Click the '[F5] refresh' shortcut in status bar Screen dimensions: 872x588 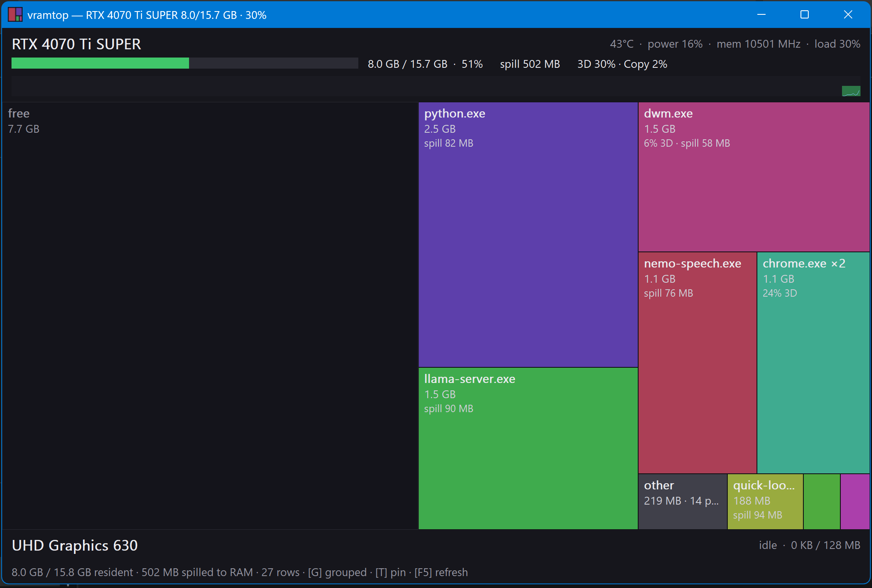tap(441, 572)
